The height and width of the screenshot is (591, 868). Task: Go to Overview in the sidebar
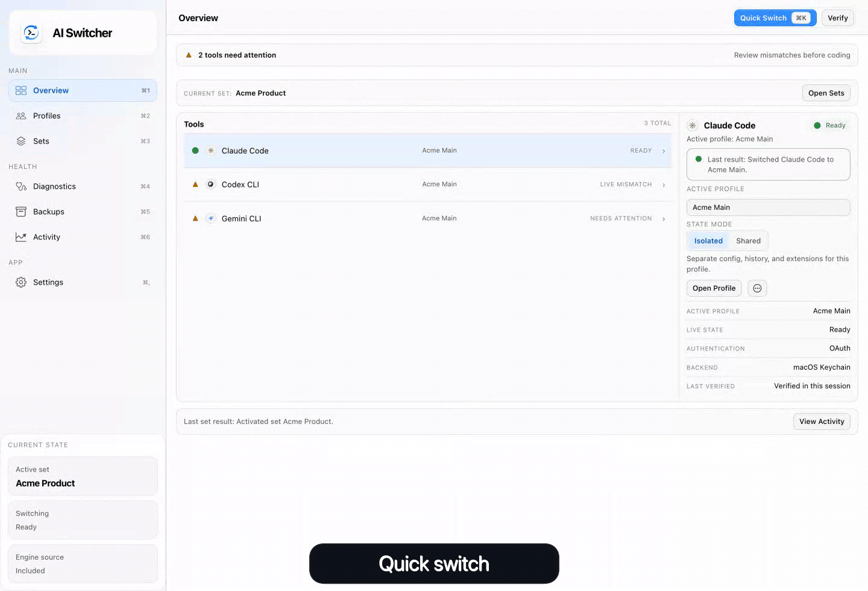pyautogui.click(x=83, y=90)
